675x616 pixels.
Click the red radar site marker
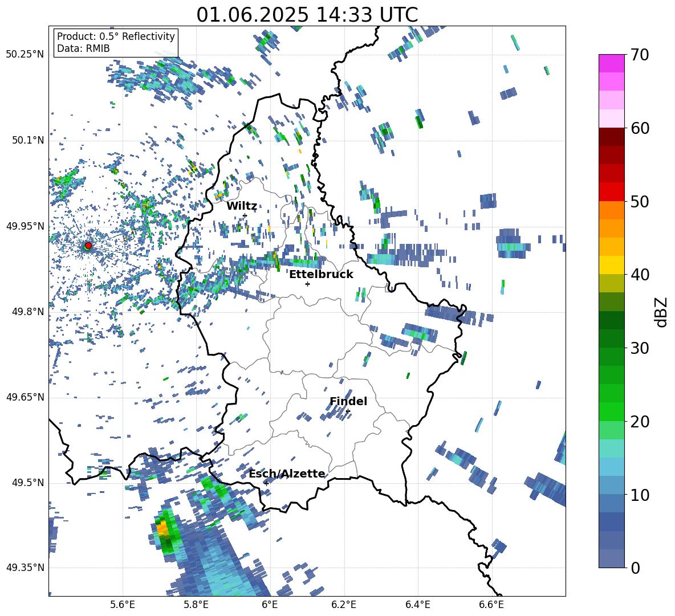(88, 245)
